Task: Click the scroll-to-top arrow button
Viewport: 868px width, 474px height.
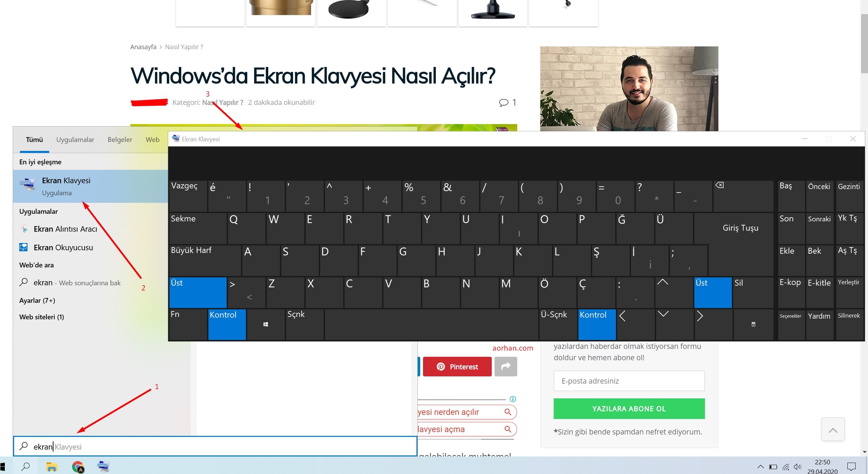Action: (833, 429)
